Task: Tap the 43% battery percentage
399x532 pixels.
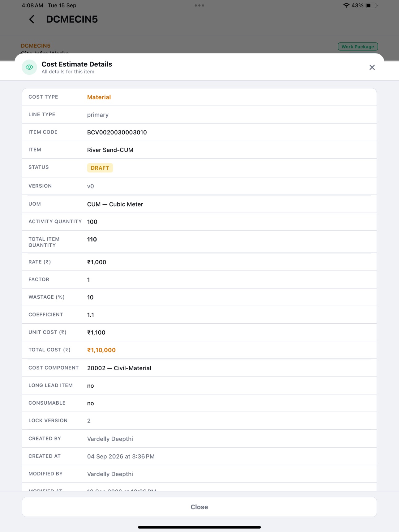Action: (358, 5)
